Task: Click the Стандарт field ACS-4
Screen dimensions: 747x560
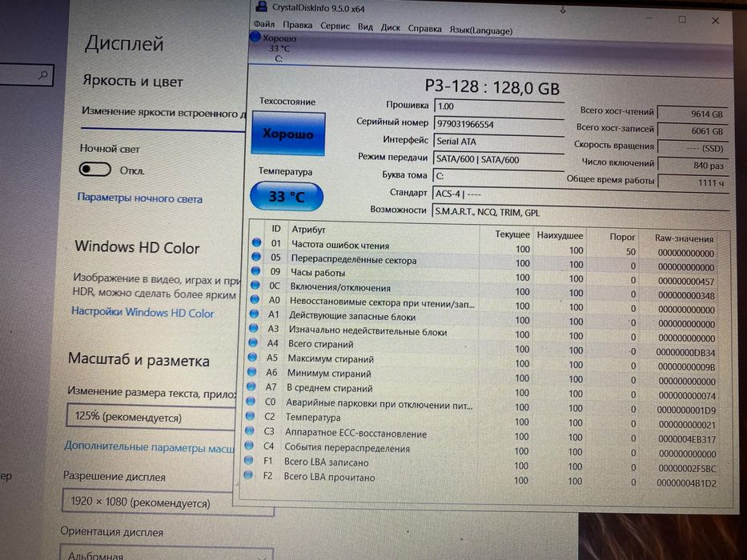Action: [x=580, y=194]
